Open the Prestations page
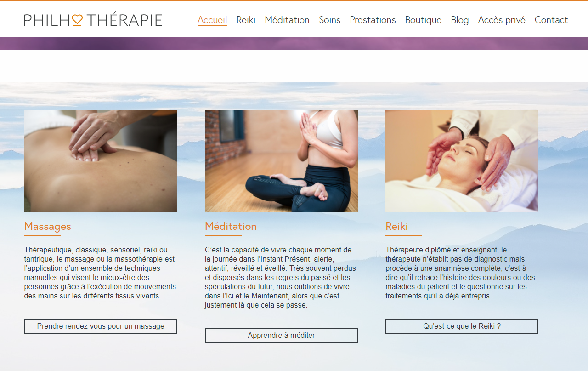Screen dimensions: 588x371 (373, 20)
